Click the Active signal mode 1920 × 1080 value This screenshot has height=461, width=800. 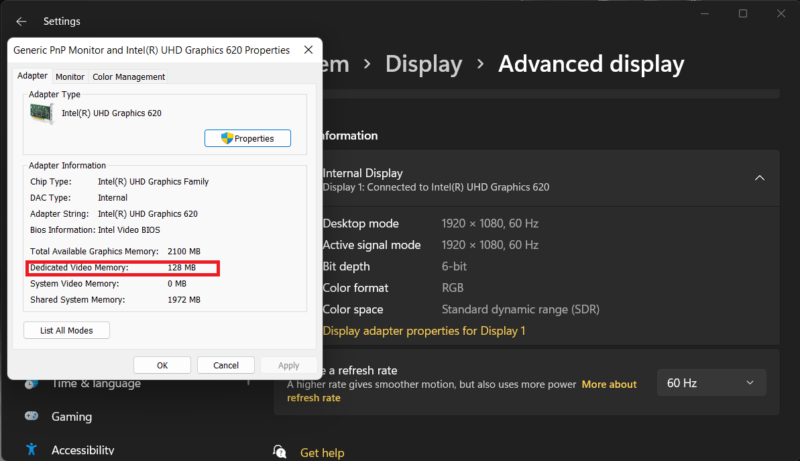click(490, 245)
